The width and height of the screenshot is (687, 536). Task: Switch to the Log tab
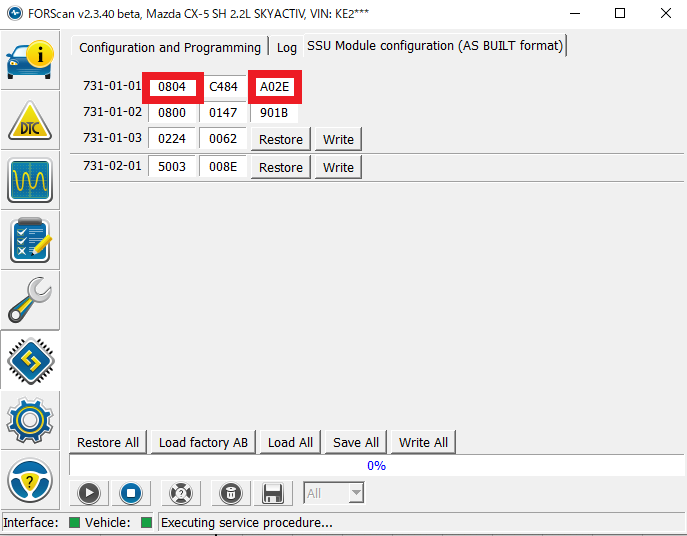[287, 47]
